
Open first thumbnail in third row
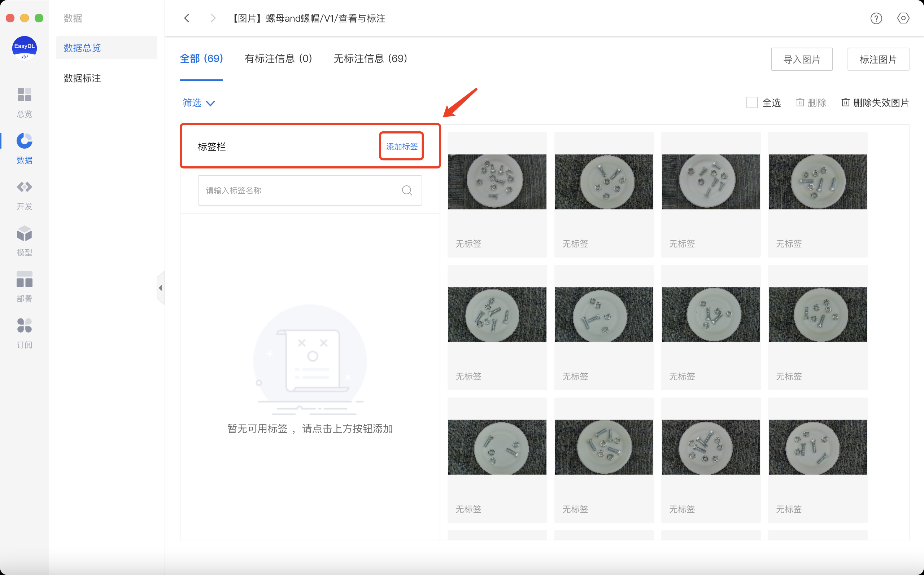point(497,447)
